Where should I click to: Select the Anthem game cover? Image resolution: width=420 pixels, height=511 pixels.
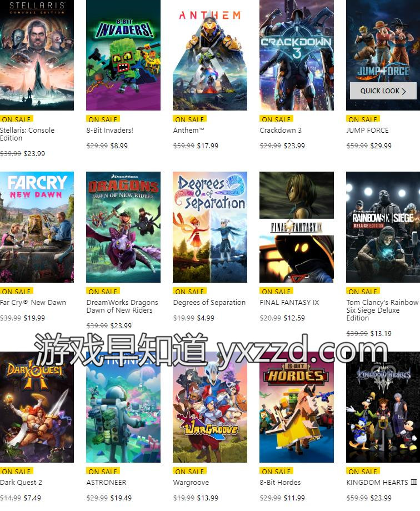pyautogui.click(x=210, y=55)
